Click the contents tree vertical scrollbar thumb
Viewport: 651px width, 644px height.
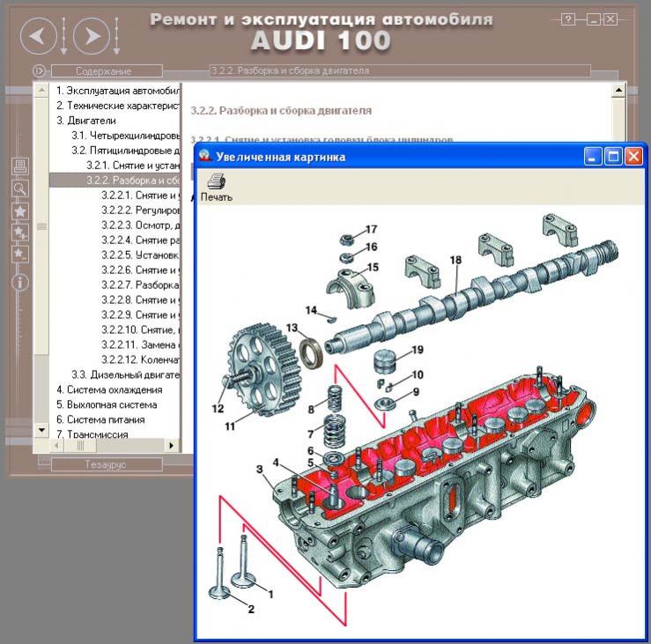click(x=41, y=226)
